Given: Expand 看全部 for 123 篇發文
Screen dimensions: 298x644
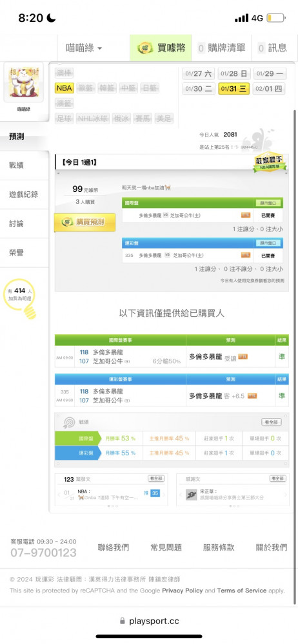Looking at the screenshot, I should click(156, 478).
